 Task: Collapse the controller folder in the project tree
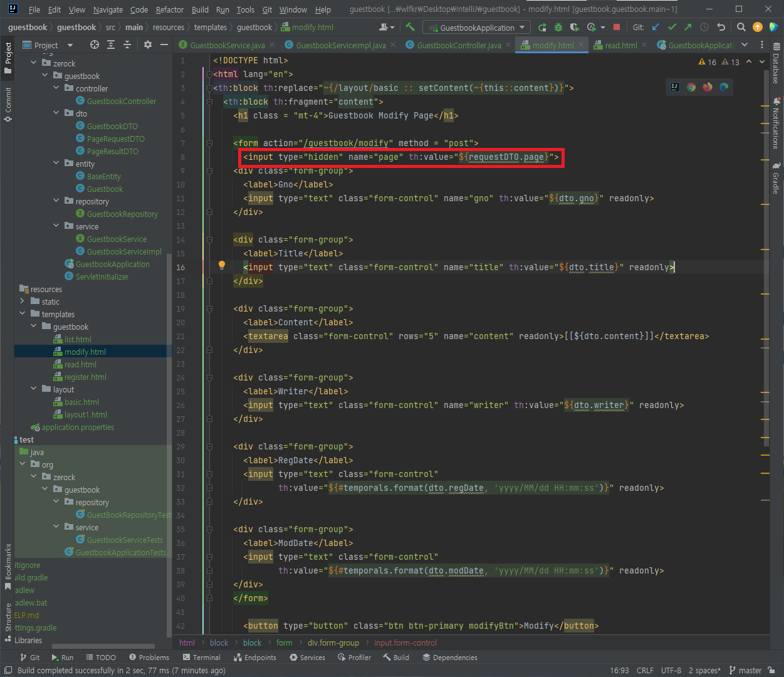click(x=56, y=88)
